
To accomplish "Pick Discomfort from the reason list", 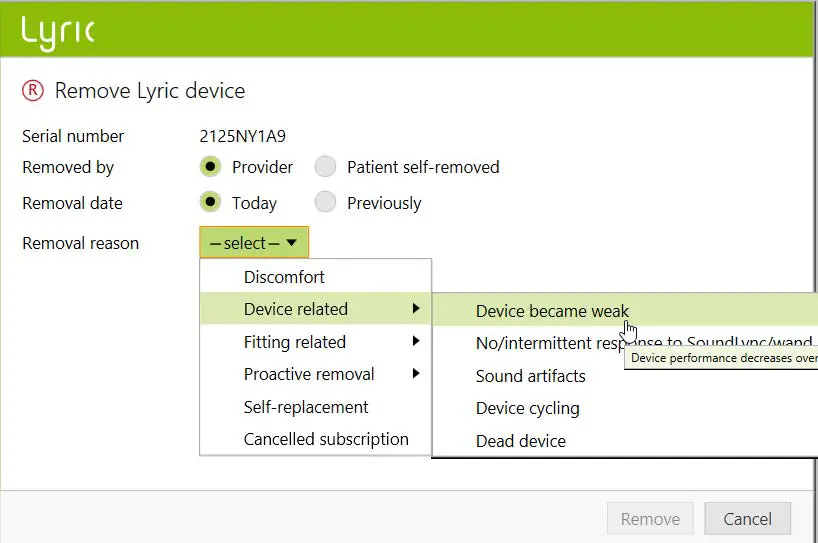I will click(x=316, y=276).
